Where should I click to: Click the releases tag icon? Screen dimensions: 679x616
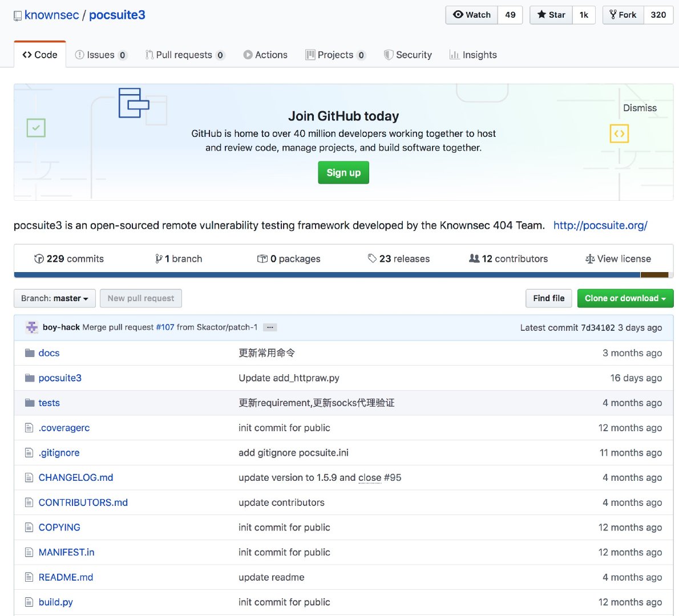[372, 259]
